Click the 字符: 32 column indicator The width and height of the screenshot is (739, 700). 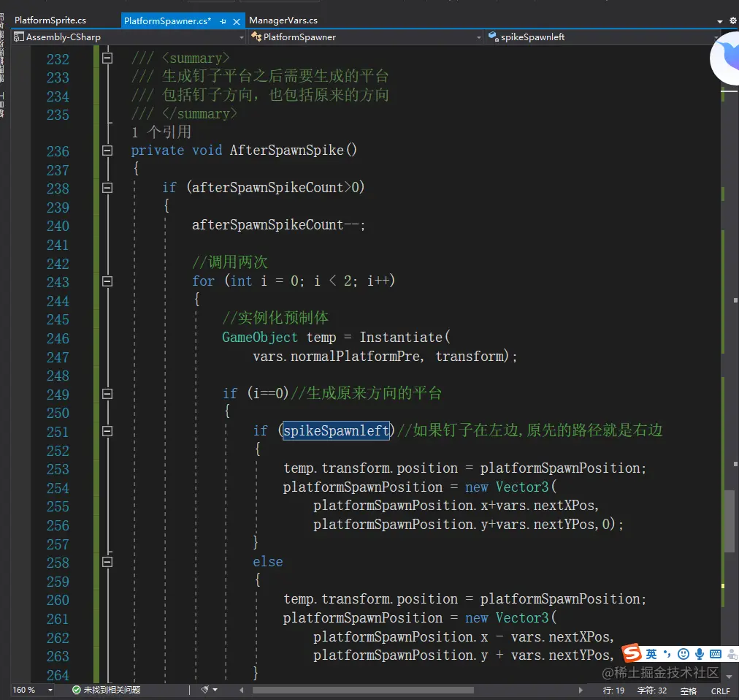[652, 691]
